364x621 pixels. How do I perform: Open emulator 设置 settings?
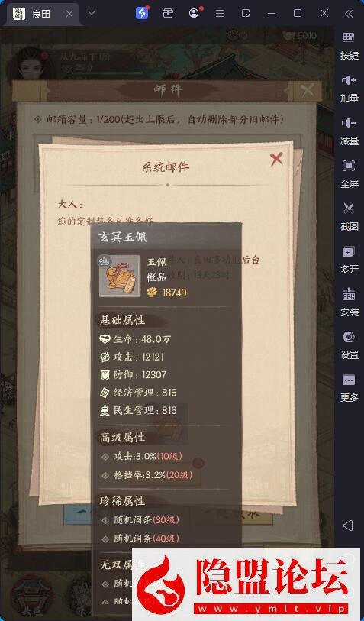[349, 344]
